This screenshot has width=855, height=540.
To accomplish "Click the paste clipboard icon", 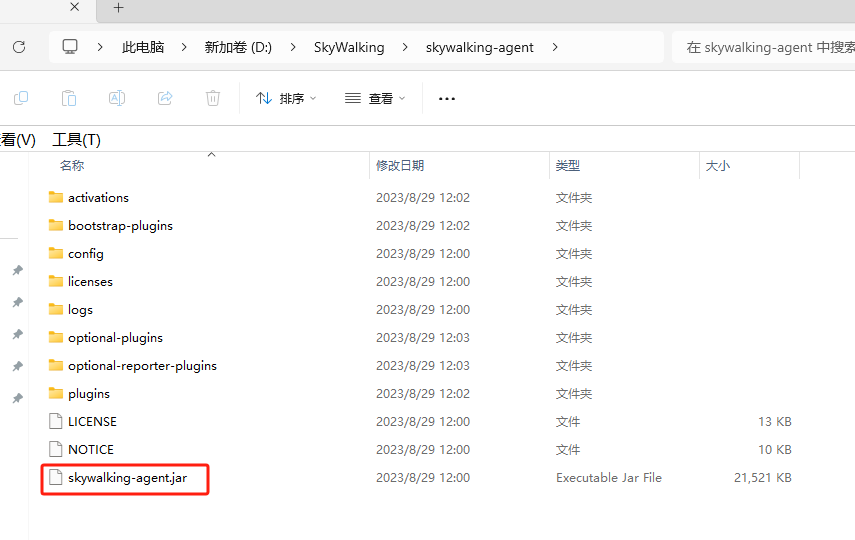I will [69, 98].
